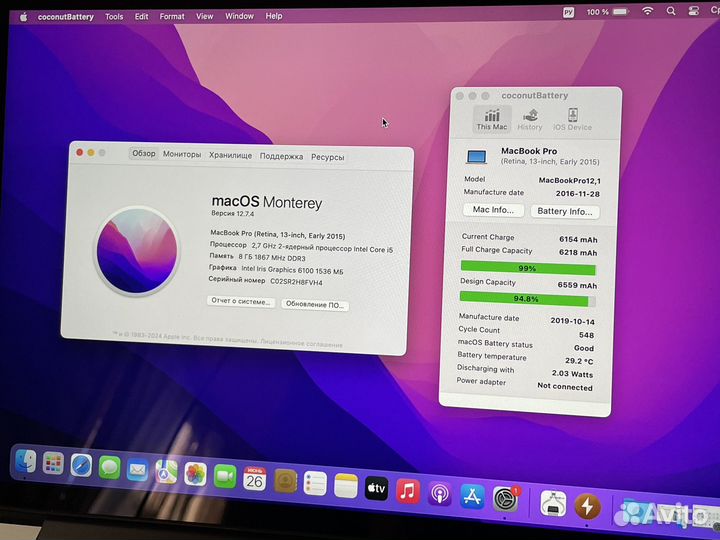The height and width of the screenshot is (540, 720).
Task: Click Обновление ПО... button
Action: (315, 304)
